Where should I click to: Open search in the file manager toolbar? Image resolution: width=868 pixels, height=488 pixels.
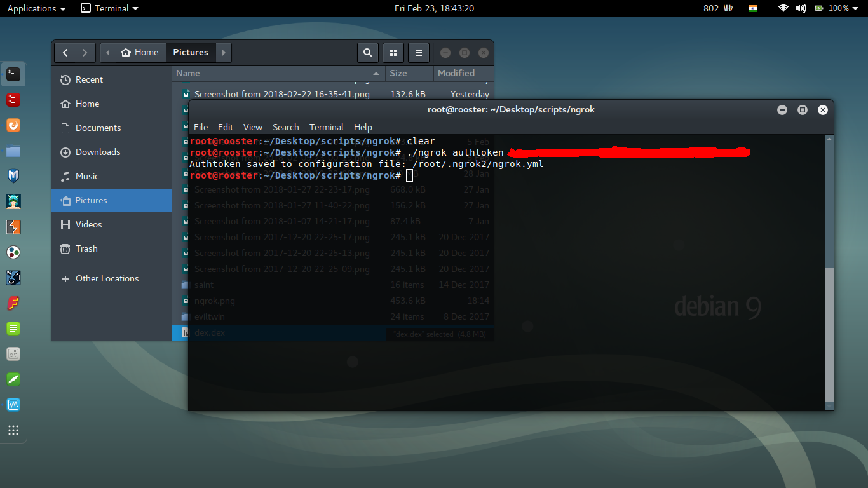pyautogui.click(x=368, y=53)
